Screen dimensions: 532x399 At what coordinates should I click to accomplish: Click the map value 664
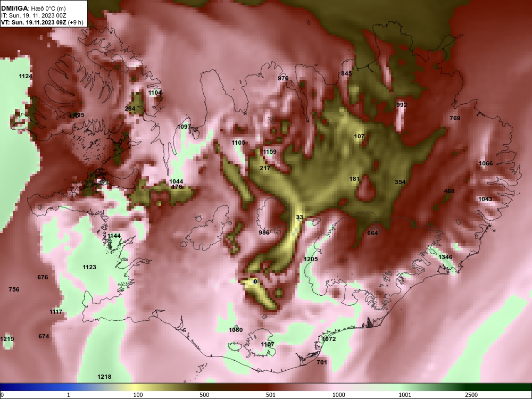[x=372, y=233]
